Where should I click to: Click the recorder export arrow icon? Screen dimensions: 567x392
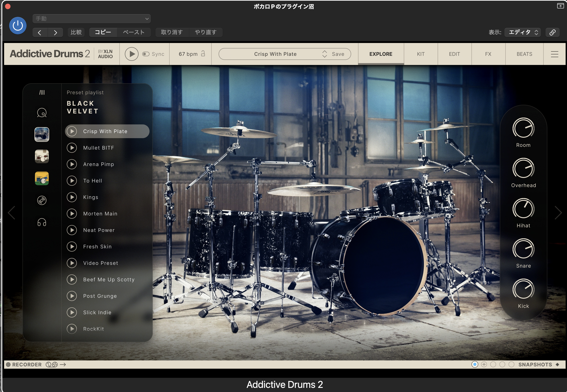63,365
